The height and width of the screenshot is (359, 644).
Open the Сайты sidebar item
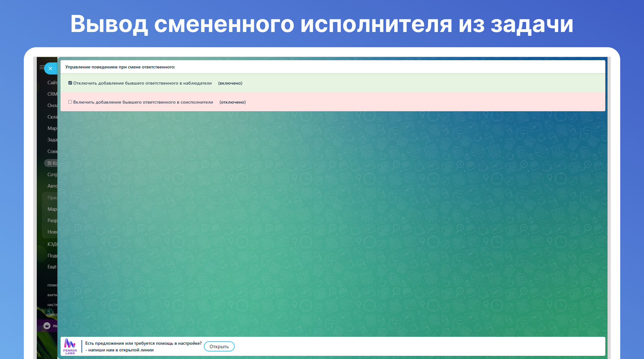(52, 83)
